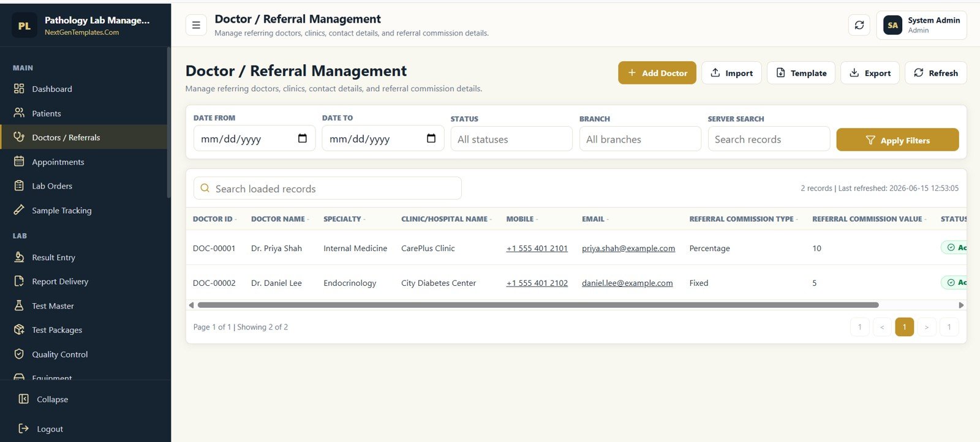Screen dimensions: 980x442
Task: Call Dr. Priya Shah's number +1 555 401 2101
Action: click(x=537, y=248)
